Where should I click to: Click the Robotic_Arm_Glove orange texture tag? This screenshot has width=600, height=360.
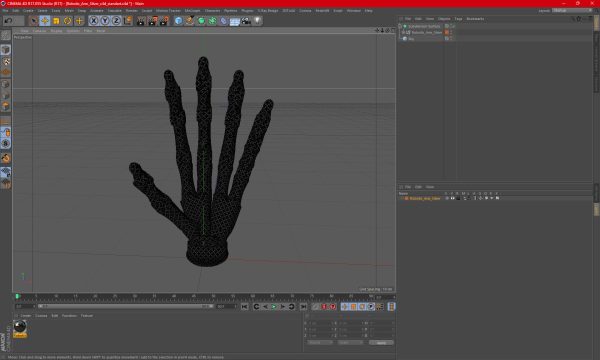tap(447, 33)
